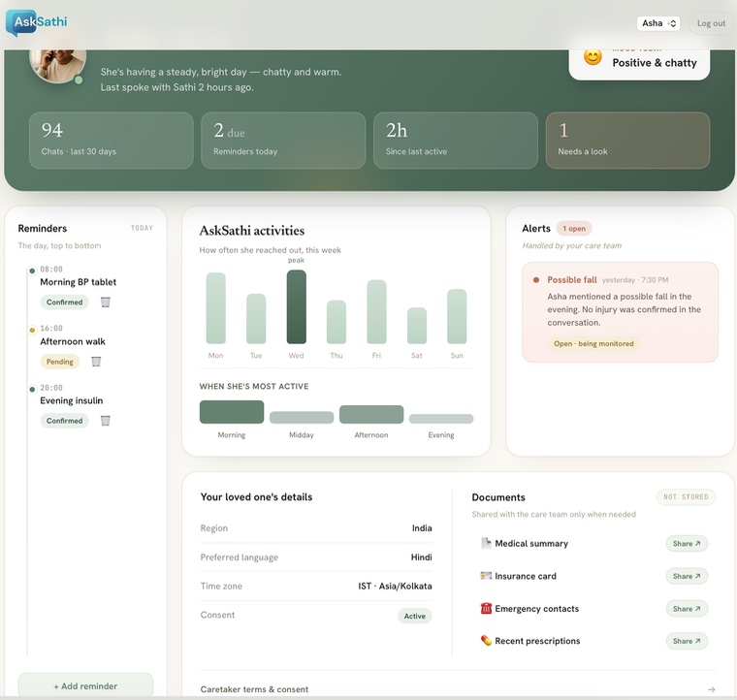The height and width of the screenshot is (700, 737).
Task: Open Caretaker terms & consent link
Action: coord(254,689)
